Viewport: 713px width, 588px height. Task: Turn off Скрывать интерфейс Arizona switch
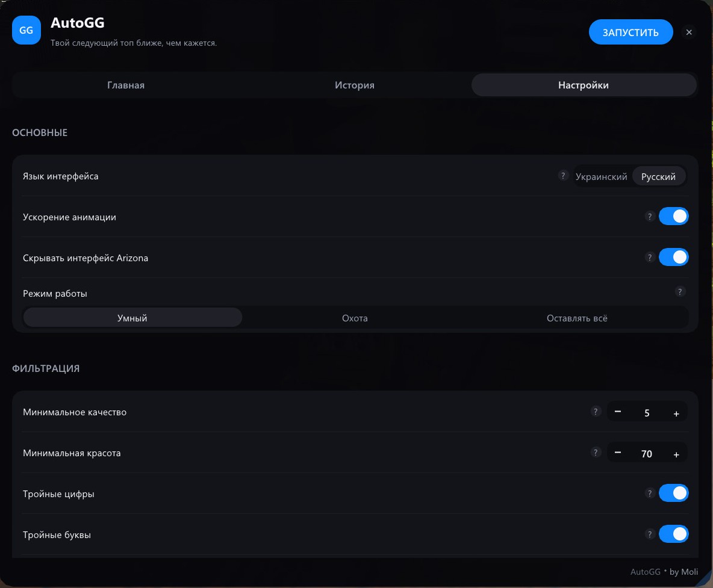click(x=673, y=257)
